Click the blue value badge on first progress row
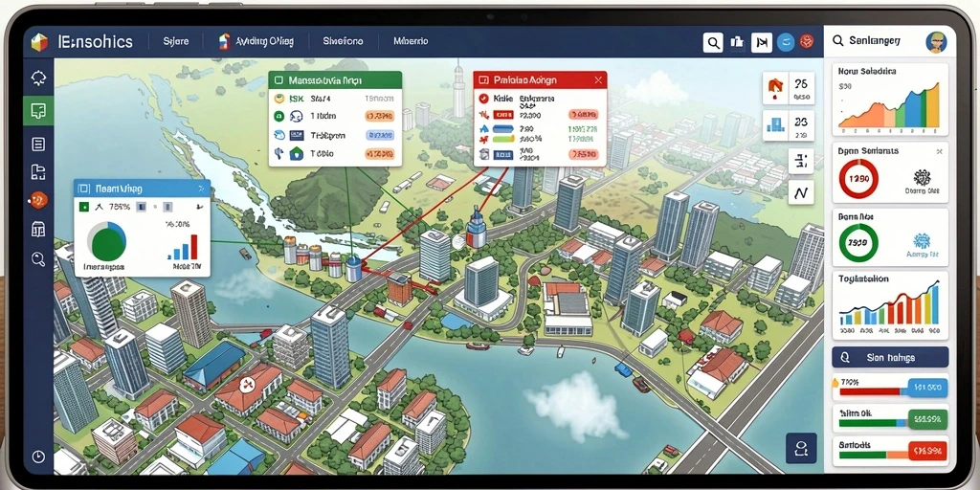Viewport: 980px width, 490px height. click(926, 388)
